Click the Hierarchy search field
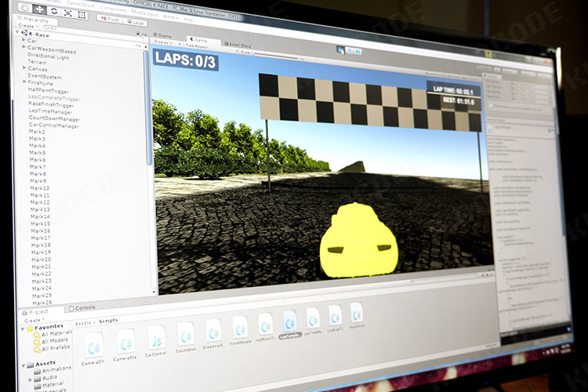Viewport: 588px width, 392px height. (x=92, y=33)
